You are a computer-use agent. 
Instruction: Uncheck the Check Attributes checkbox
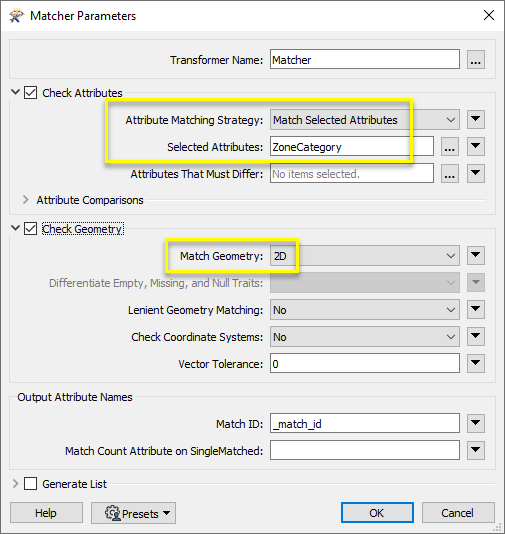[x=30, y=93]
